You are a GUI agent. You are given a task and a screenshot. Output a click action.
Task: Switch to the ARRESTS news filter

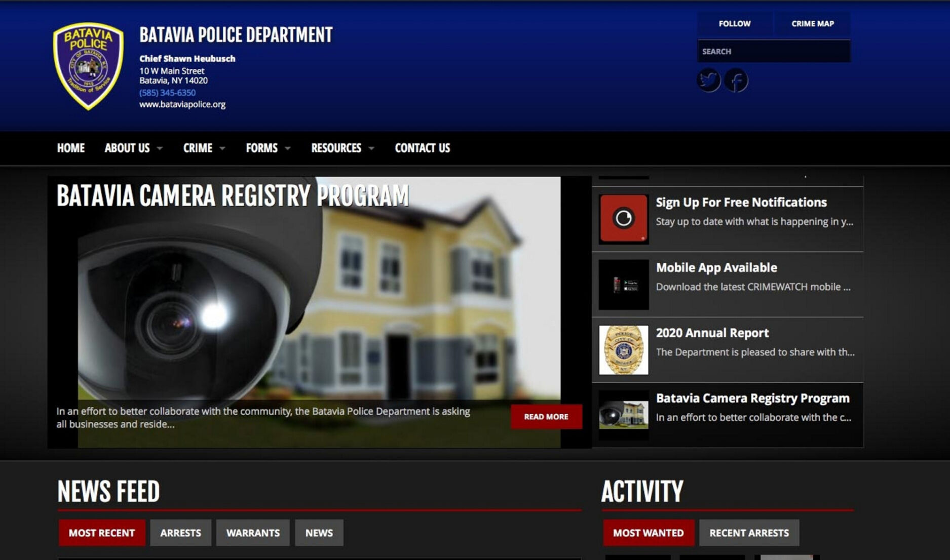pyautogui.click(x=181, y=533)
